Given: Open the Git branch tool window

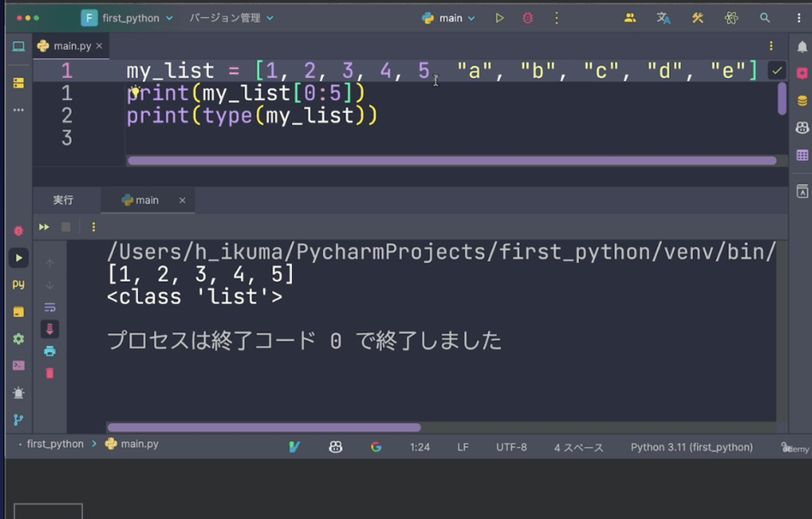Looking at the screenshot, I should click(x=19, y=420).
